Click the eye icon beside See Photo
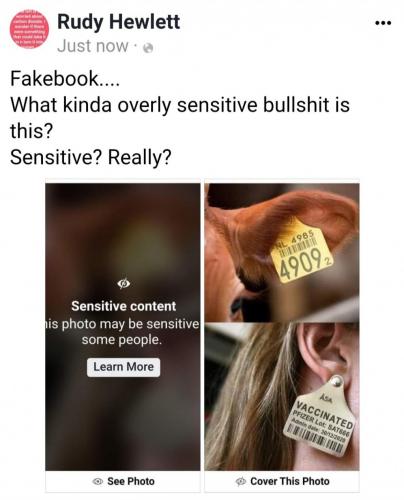 [x=98, y=481]
